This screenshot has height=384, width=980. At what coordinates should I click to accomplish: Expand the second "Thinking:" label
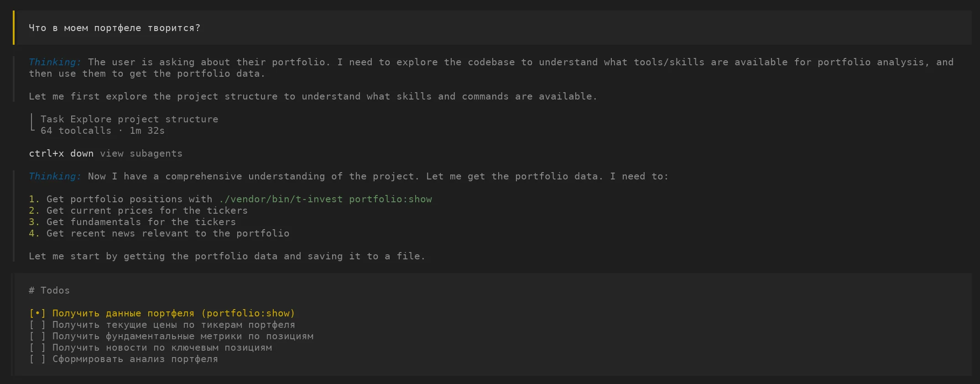click(x=55, y=176)
